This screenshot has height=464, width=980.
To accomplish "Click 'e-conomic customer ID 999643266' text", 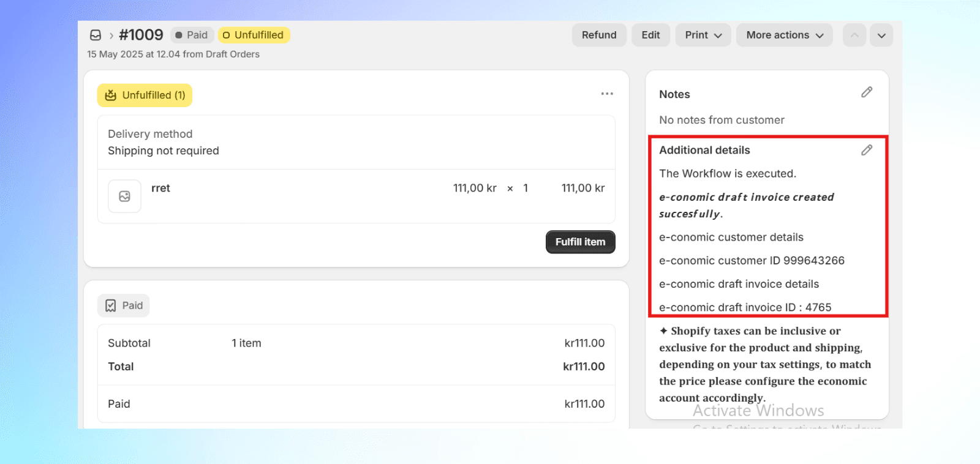I will point(752,260).
